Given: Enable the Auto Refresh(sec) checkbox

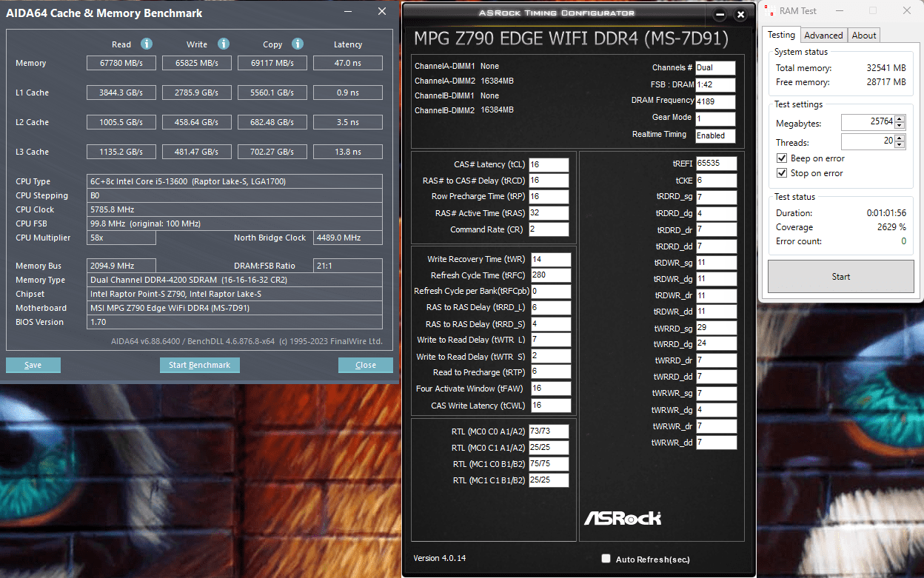Looking at the screenshot, I should click(x=606, y=559).
